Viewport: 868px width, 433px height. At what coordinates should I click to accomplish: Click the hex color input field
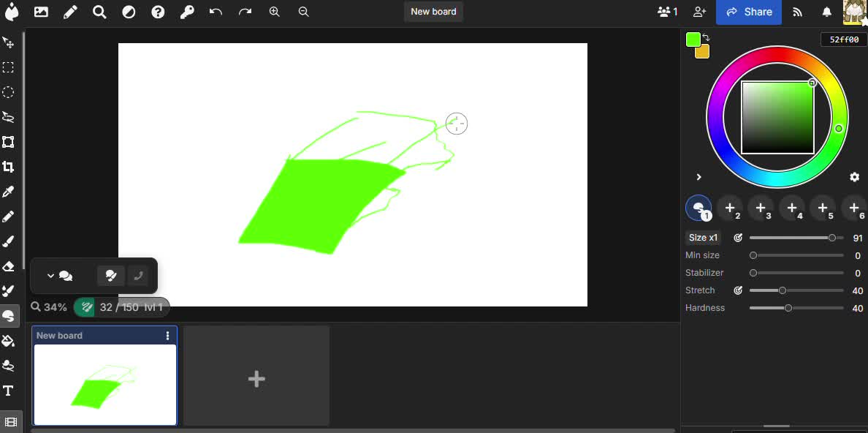tap(844, 39)
